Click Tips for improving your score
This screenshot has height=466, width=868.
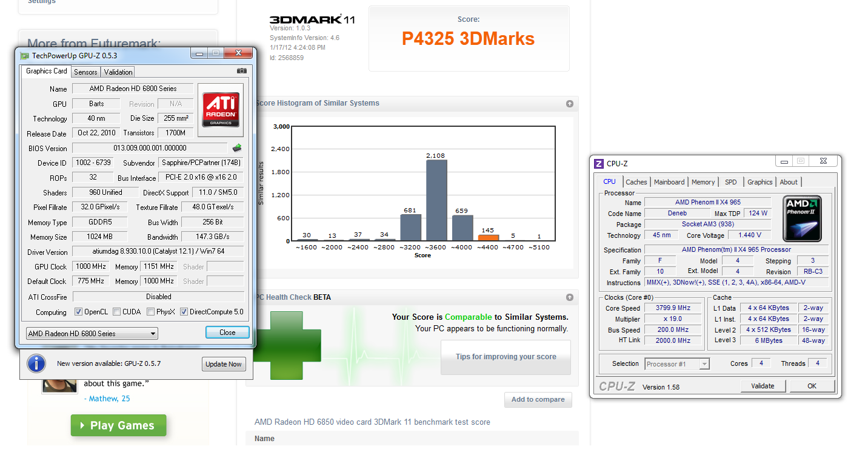(x=506, y=357)
